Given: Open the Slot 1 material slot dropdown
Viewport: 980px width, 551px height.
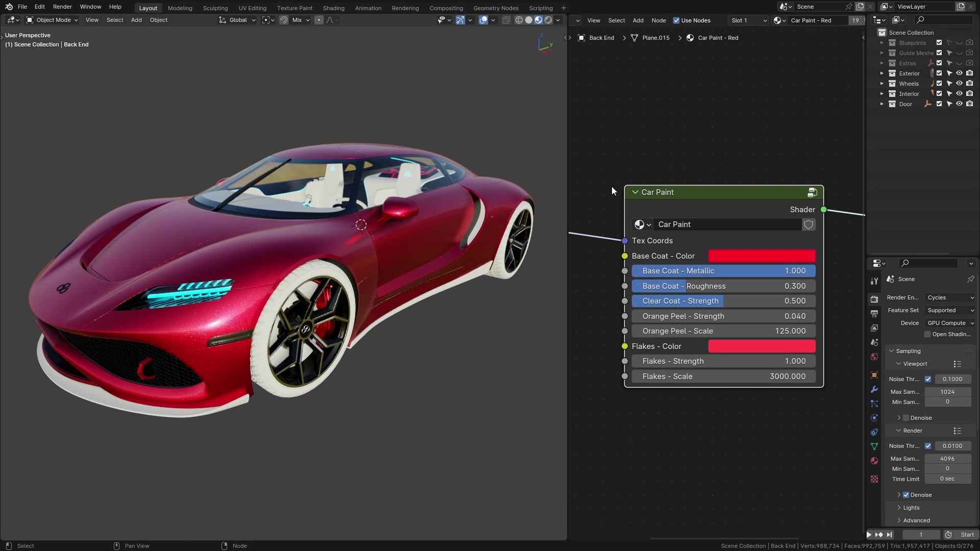Looking at the screenshot, I should tap(749, 20).
